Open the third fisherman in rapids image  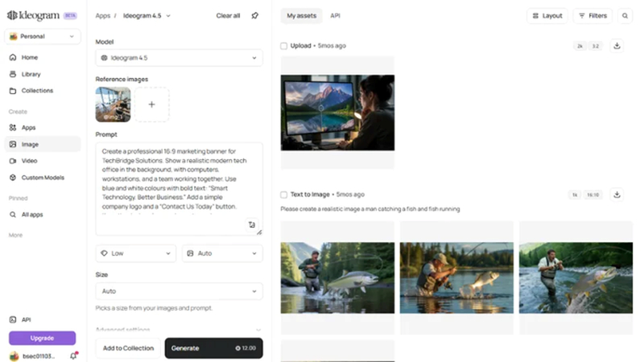coord(576,278)
